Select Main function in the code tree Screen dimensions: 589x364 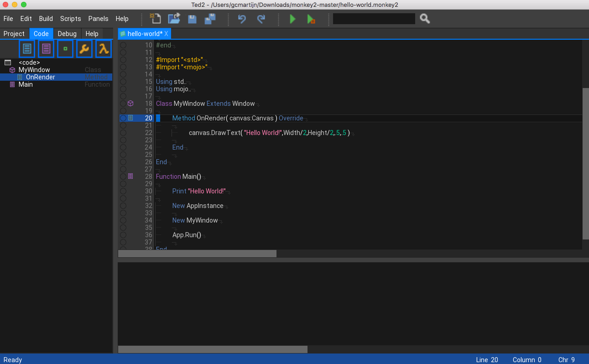pyautogui.click(x=26, y=84)
